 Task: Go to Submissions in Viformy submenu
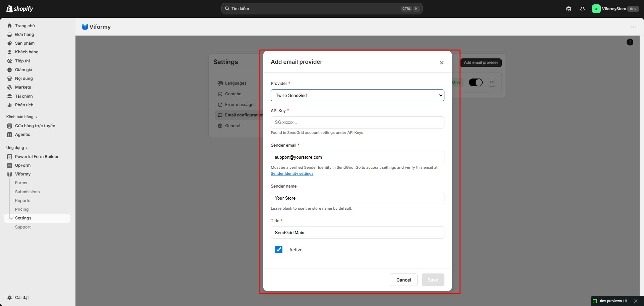click(27, 192)
